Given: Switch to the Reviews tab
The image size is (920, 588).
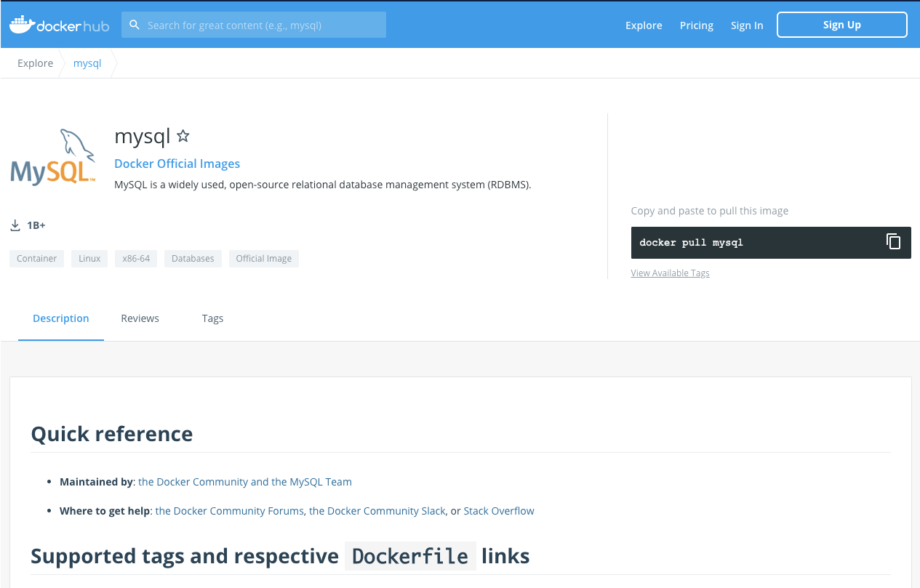Looking at the screenshot, I should point(140,318).
